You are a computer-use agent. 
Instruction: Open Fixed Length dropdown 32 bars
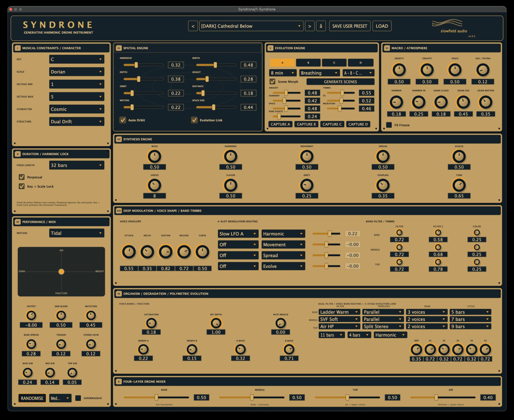[77, 165]
